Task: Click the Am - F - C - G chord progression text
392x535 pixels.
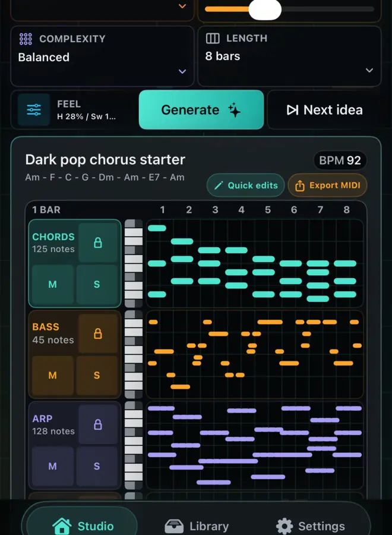Action: coord(105,177)
